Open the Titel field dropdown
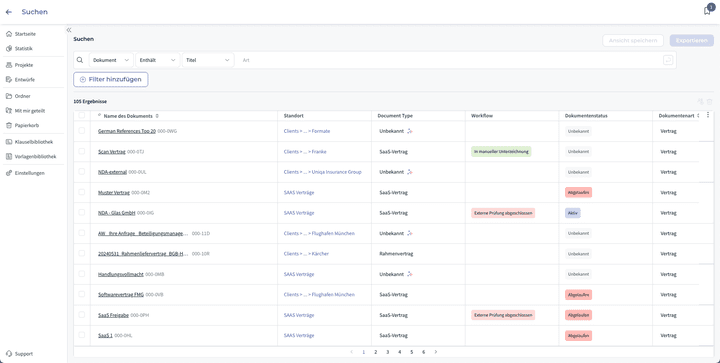720x363 pixels. tap(208, 60)
